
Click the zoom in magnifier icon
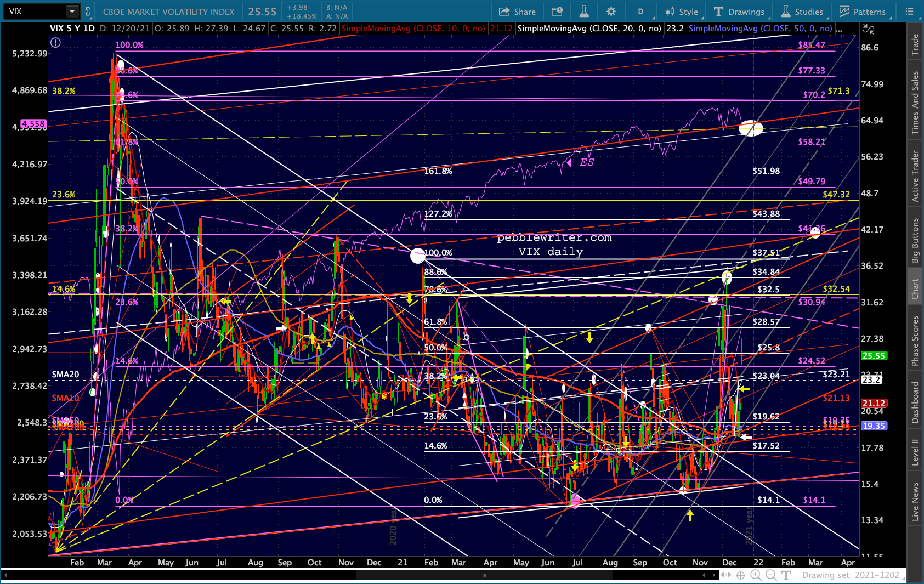point(756,575)
